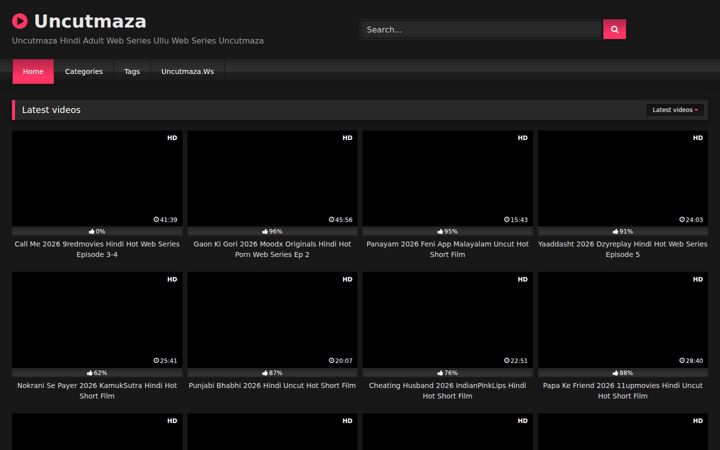This screenshot has width=720, height=450.
Task: Open the Papa Ke Friend video thumbnail
Action: pyautogui.click(x=623, y=320)
